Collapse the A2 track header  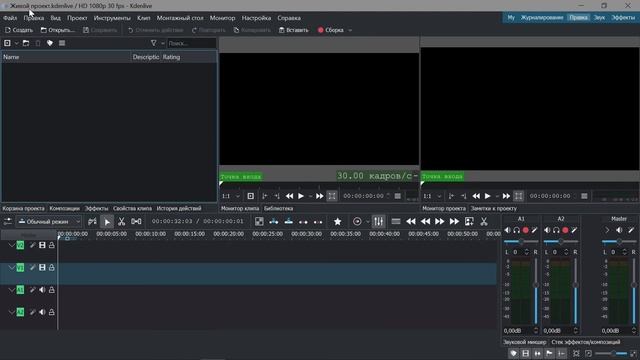coord(11,312)
